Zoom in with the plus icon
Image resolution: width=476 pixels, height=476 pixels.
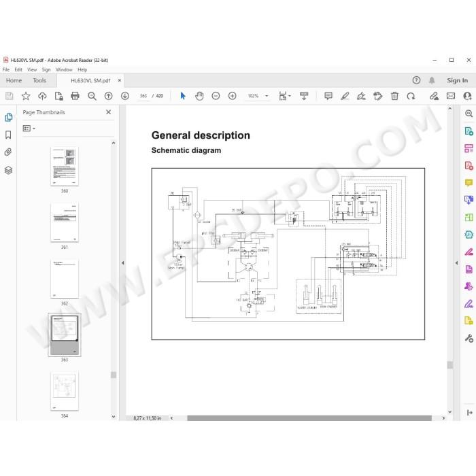233,97
